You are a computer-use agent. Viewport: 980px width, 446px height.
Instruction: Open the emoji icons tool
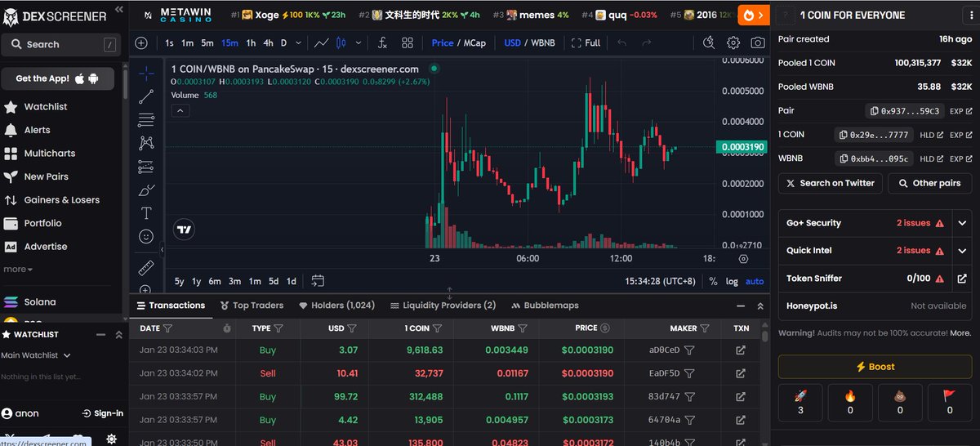[146, 236]
